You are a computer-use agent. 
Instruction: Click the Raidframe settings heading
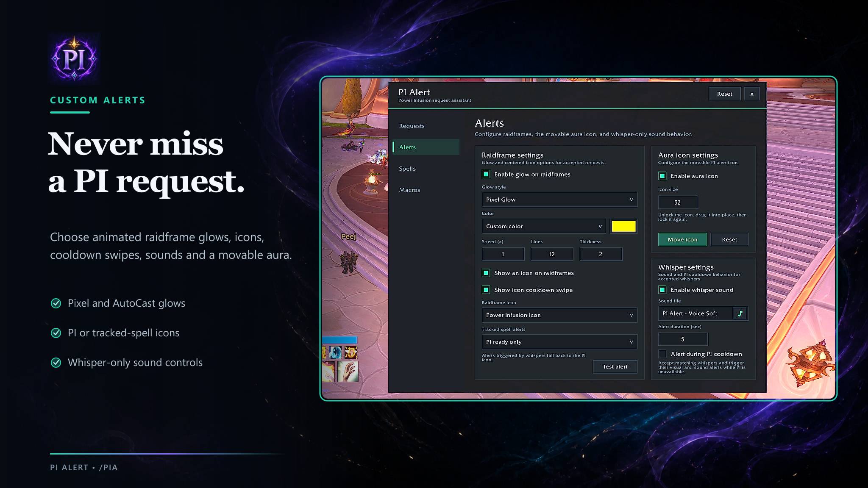(512, 155)
